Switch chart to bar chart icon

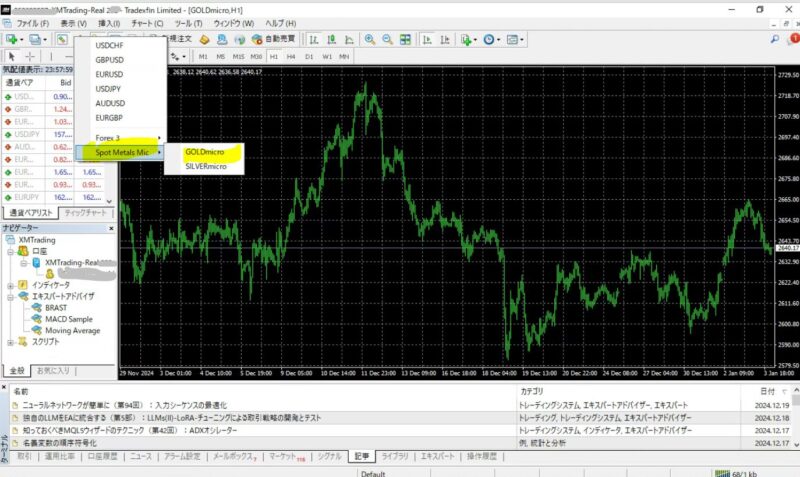tap(314, 39)
